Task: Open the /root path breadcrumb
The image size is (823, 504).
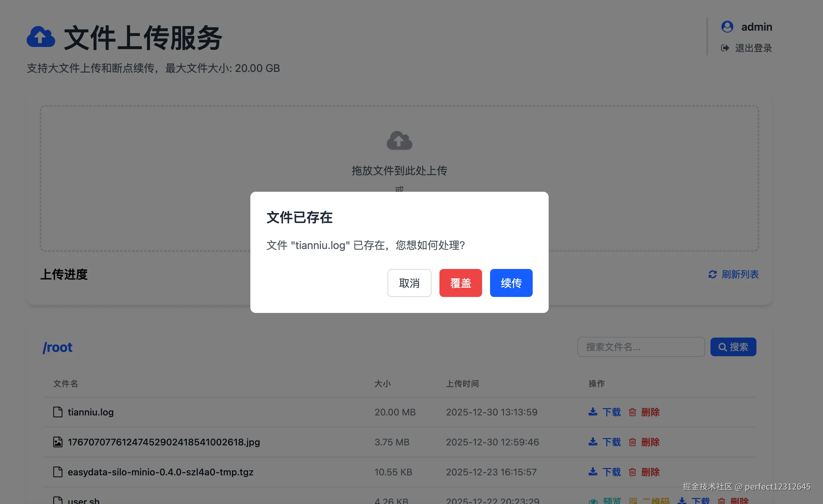Action: (58, 347)
